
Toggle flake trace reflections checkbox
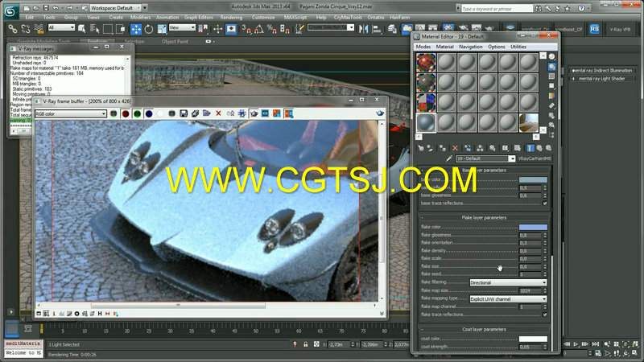[x=545, y=315]
